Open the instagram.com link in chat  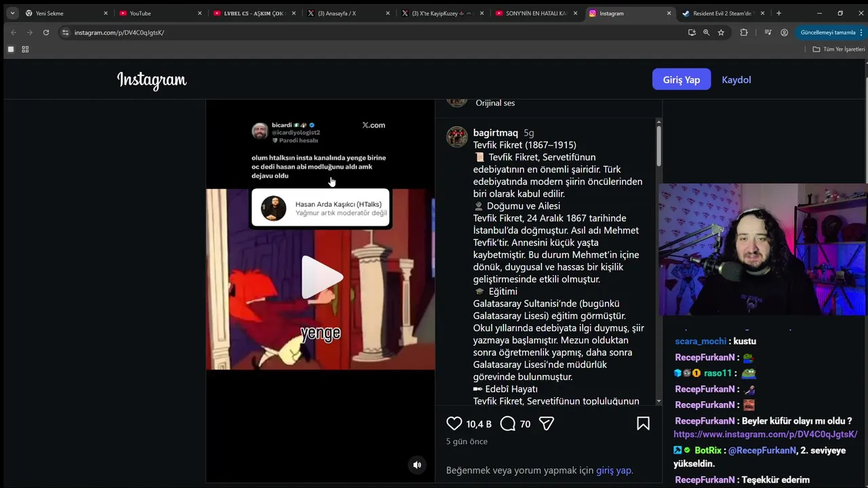(766, 434)
